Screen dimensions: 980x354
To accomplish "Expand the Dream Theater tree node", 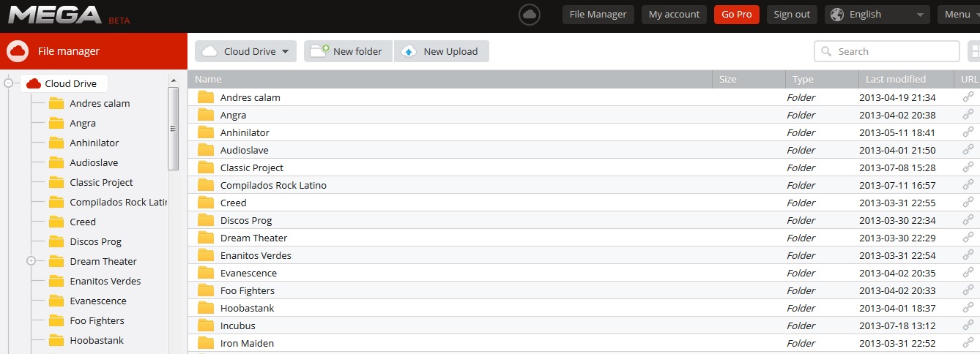I will [x=31, y=261].
